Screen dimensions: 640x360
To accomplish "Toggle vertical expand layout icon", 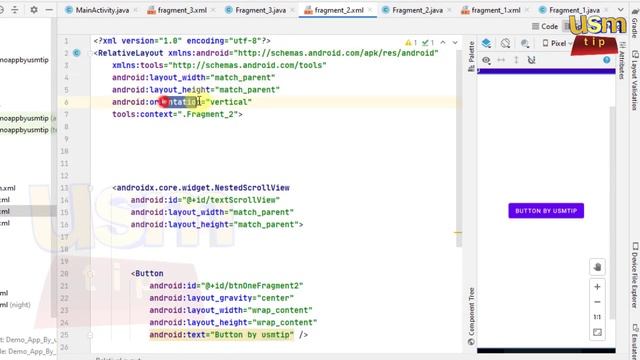I will click(516, 60).
